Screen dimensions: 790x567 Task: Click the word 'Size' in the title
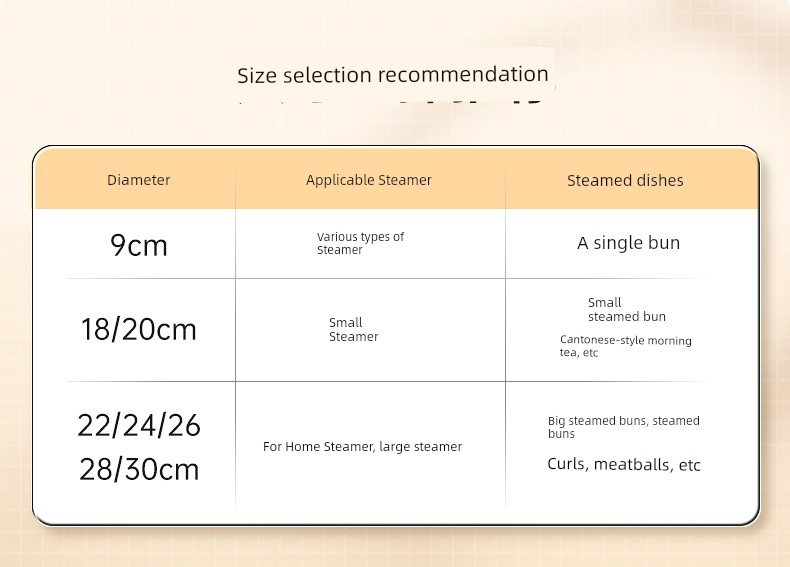click(x=257, y=76)
